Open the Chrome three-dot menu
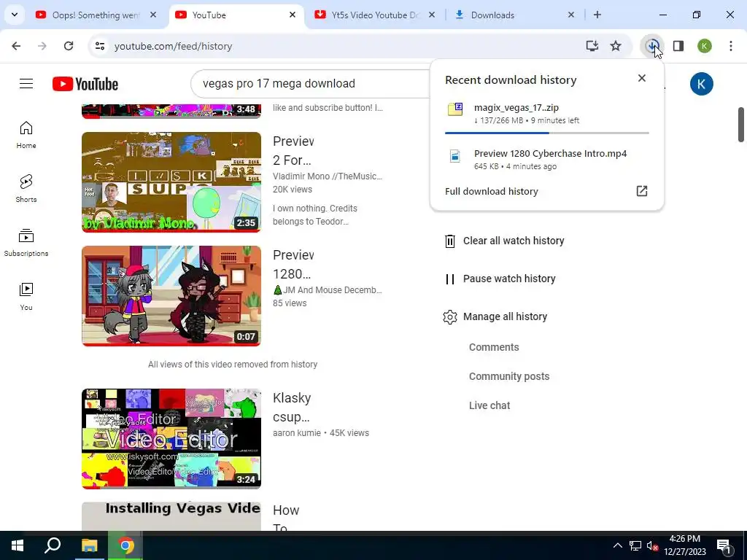Screen dimensions: 747x560 (x=731, y=46)
